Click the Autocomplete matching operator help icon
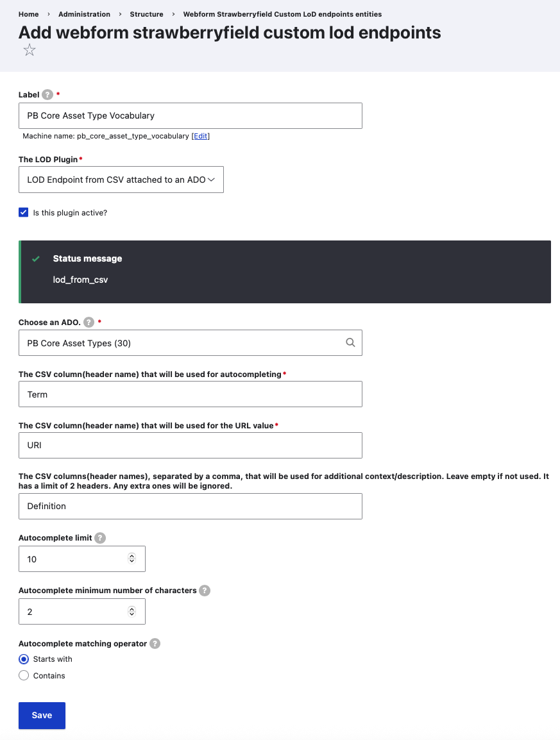The width and height of the screenshot is (560, 740). tap(155, 643)
